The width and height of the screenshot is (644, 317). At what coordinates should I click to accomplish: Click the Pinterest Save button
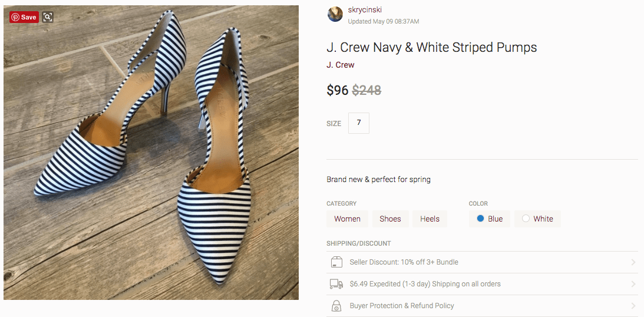(24, 17)
